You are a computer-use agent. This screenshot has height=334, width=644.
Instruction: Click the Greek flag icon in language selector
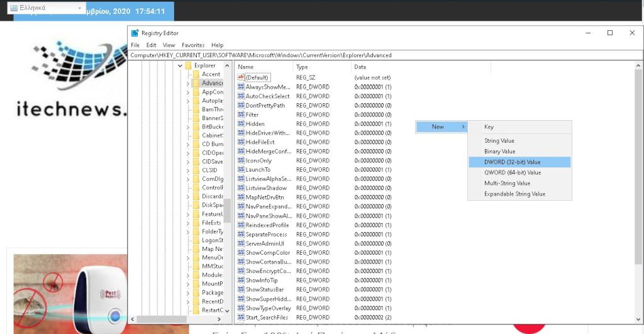(x=14, y=8)
